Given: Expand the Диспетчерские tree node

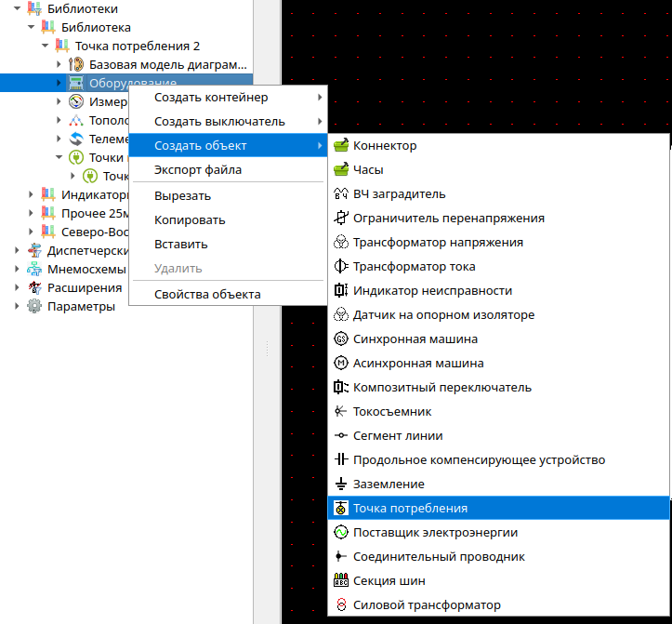Looking at the screenshot, I should (x=18, y=250).
